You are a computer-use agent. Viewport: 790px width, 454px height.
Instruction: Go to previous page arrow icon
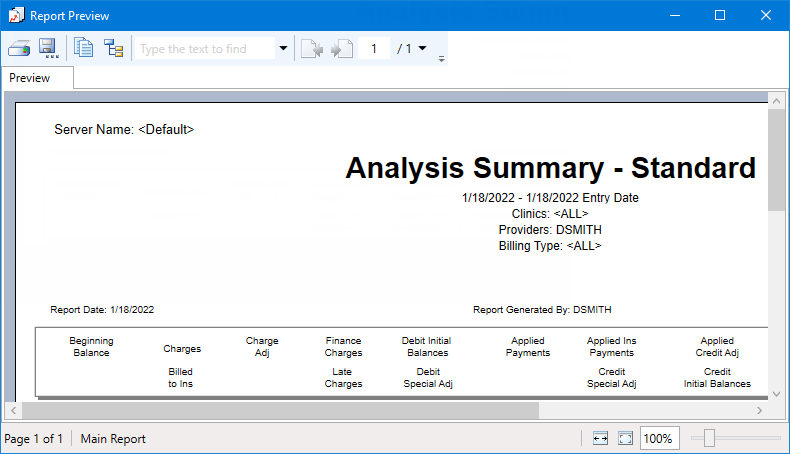312,49
